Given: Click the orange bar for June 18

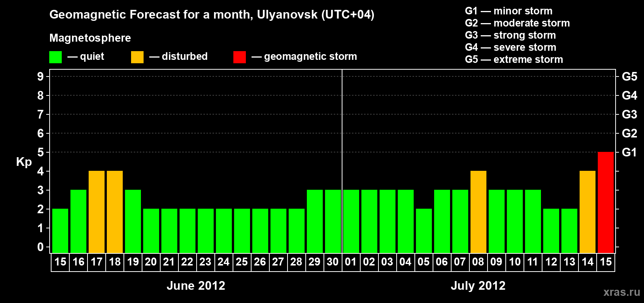Looking at the screenshot, I should pos(115,212).
